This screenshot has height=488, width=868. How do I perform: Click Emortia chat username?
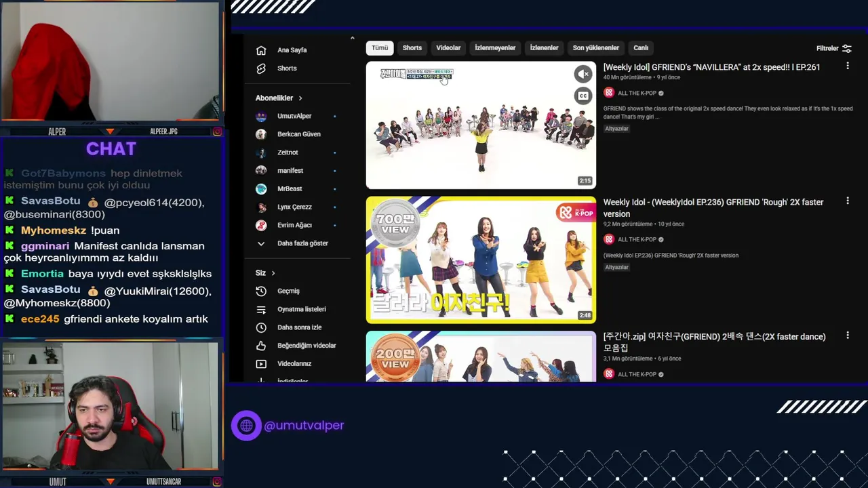pyautogui.click(x=42, y=274)
